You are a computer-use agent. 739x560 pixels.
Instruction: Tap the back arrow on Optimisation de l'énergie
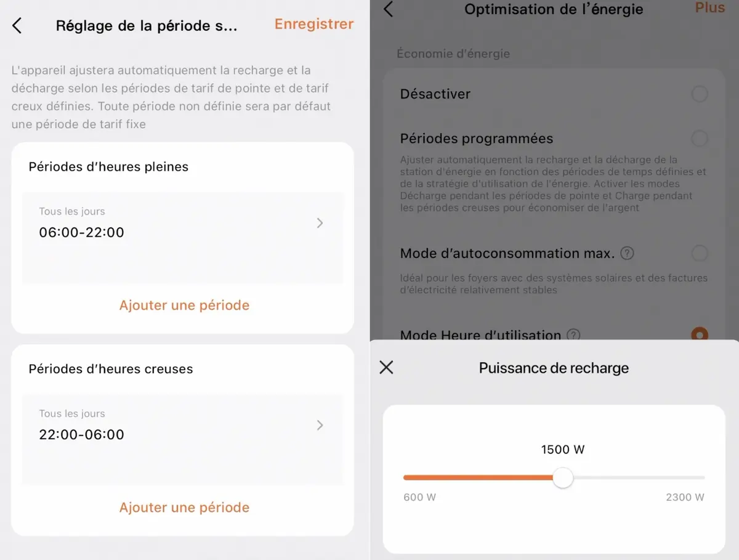click(388, 9)
